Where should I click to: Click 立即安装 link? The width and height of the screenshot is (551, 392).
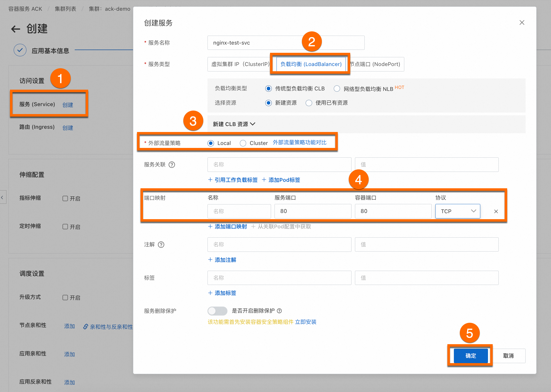point(306,322)
